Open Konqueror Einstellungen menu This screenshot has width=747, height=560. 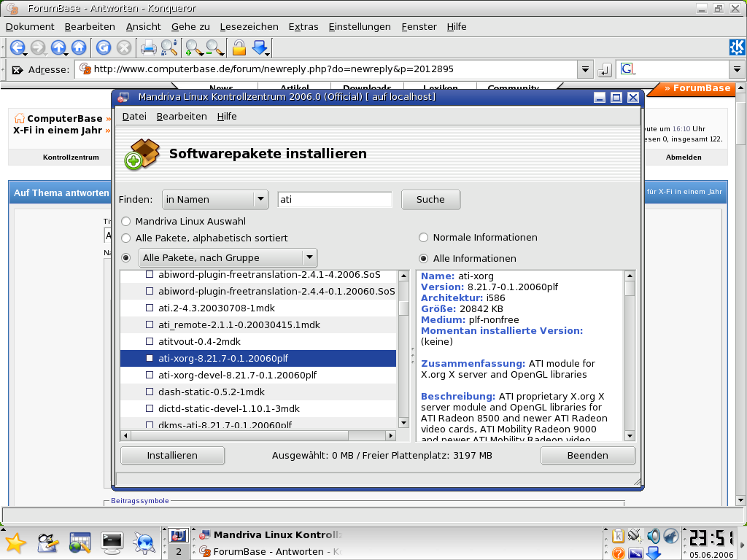click(360, 27)
